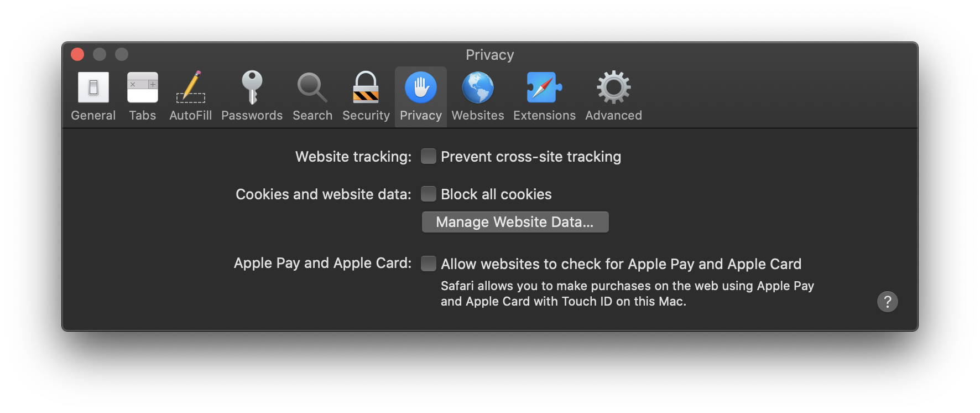Viewport: 980px width, 413px height.
Task: Click Manage Website Data button
Action: [x=515, y=222]
